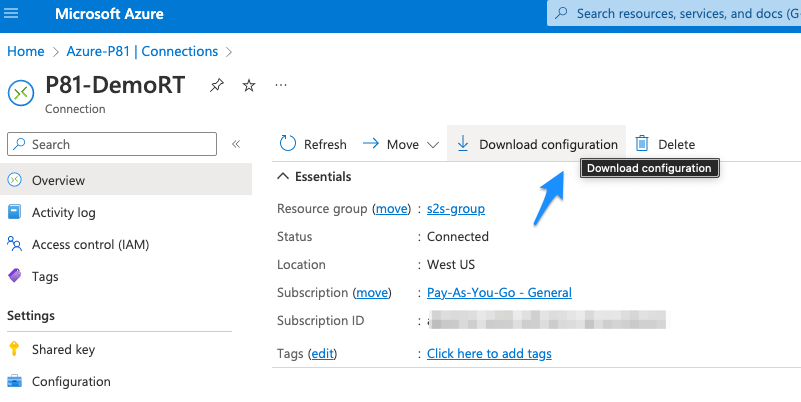
Task: Click the purple Tags icon
Action: (14, 276)
